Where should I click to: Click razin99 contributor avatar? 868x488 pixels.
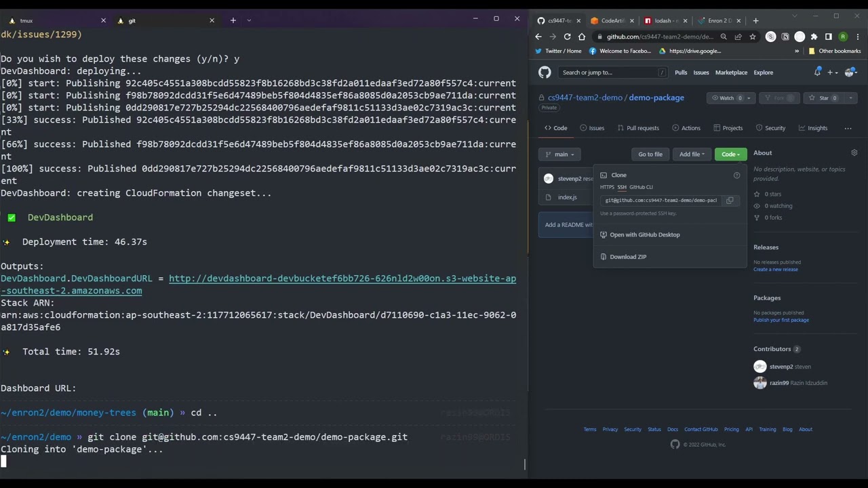(759, 383)
